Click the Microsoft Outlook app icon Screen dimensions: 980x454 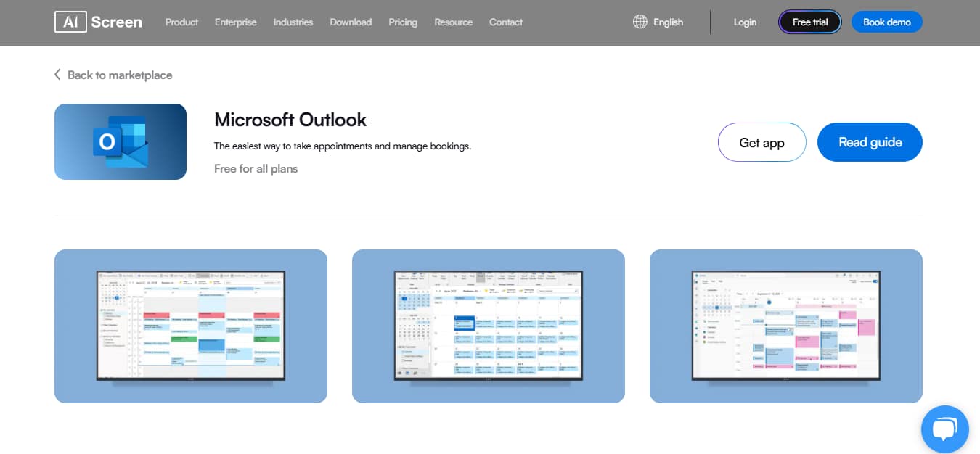pos(121,141)
